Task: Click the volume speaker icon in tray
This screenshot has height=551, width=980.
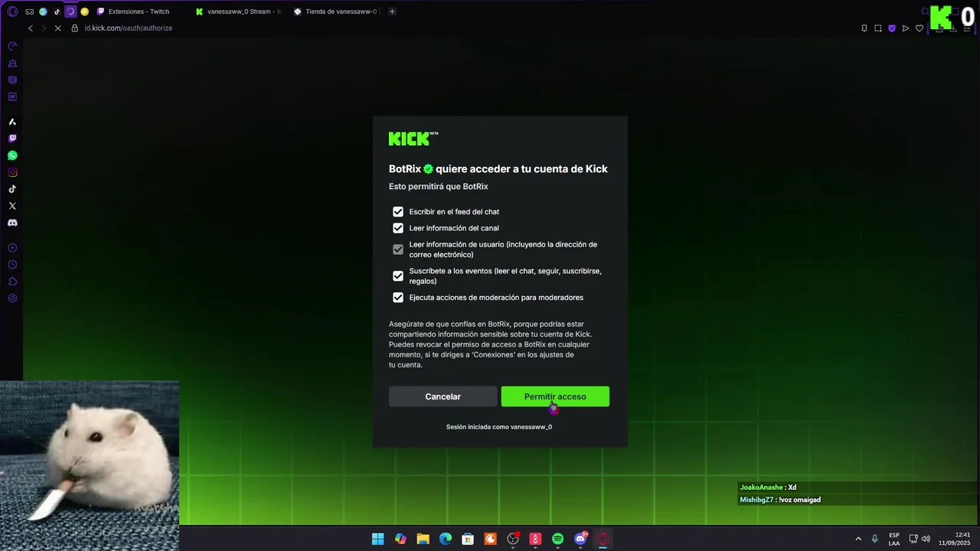Action: (x=926, y=539)
